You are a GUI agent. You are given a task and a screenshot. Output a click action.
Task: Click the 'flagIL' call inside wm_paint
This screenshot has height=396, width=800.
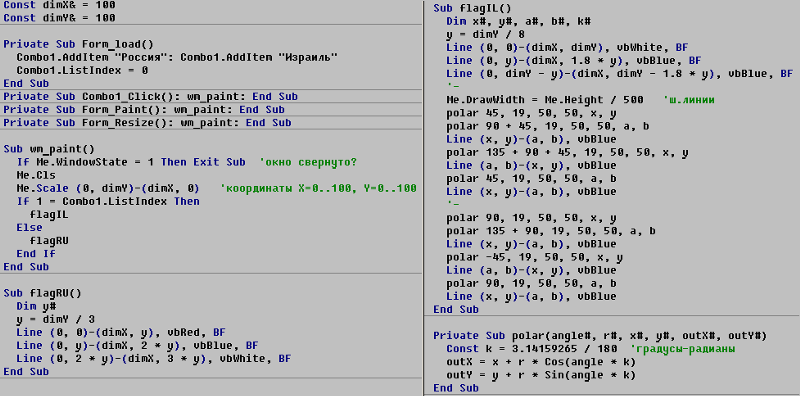pyautogui.click(x=49, y=214)
